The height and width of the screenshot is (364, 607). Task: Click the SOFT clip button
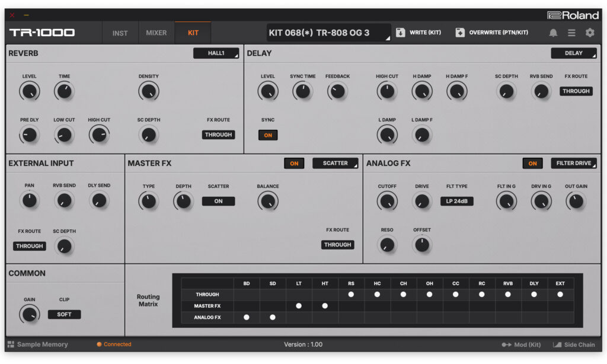click(64, 315)
